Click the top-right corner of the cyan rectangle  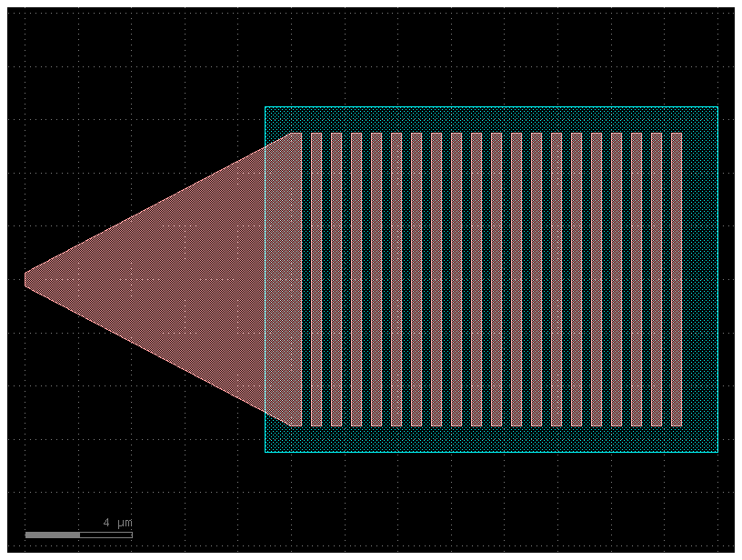717,107
